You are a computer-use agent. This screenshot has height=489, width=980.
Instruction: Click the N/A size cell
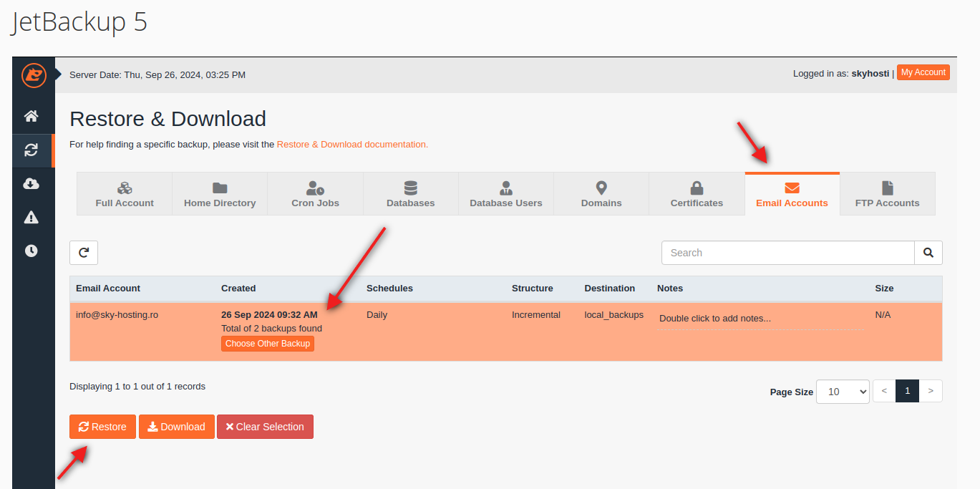883,314
